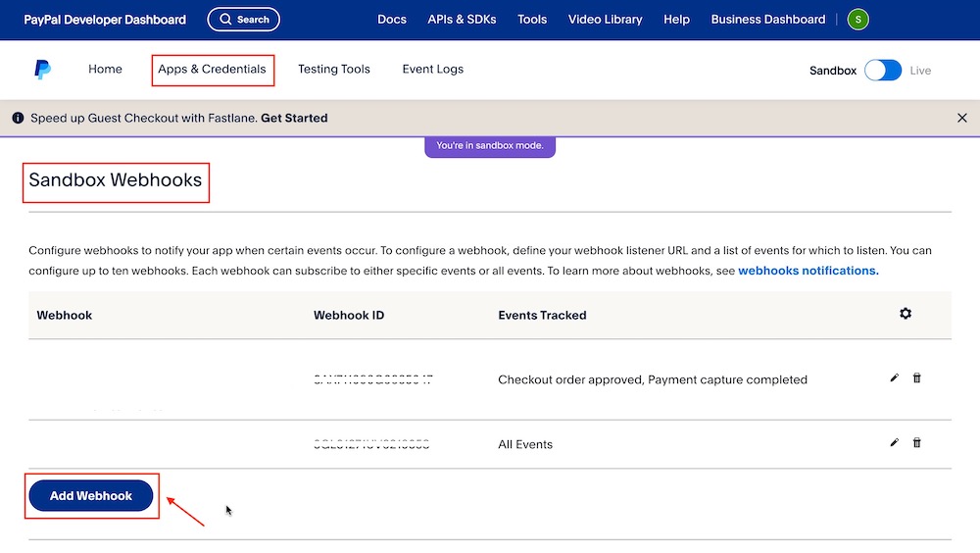The image size is (980, 553).
Task: Dismiss the Fastlane banner with X
Action: pyautogui.click(x=961, y=118)
